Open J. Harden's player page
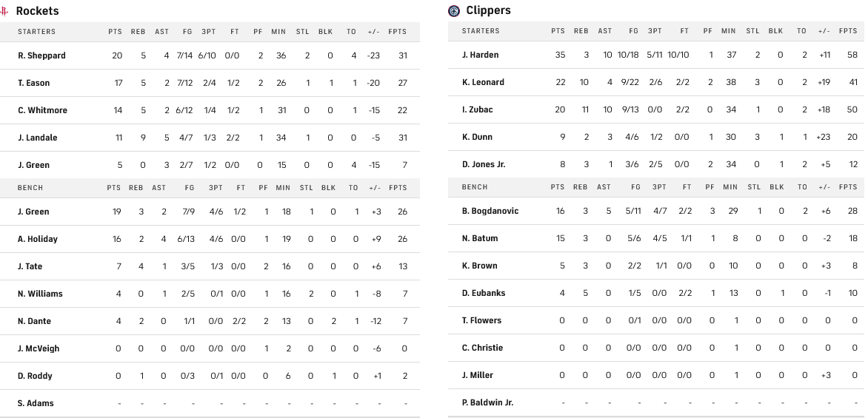Screen dimensions: 868x418 click(x=480, y=55)
